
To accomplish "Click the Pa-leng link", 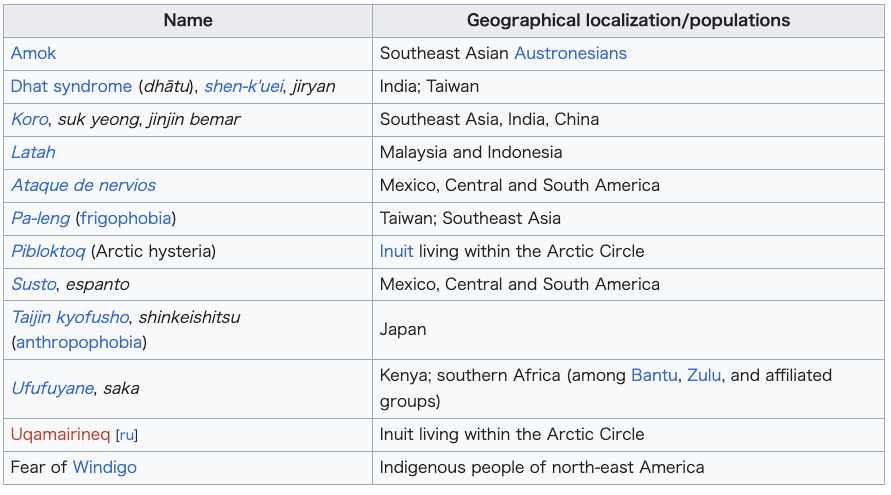I will tap(40, 218).
